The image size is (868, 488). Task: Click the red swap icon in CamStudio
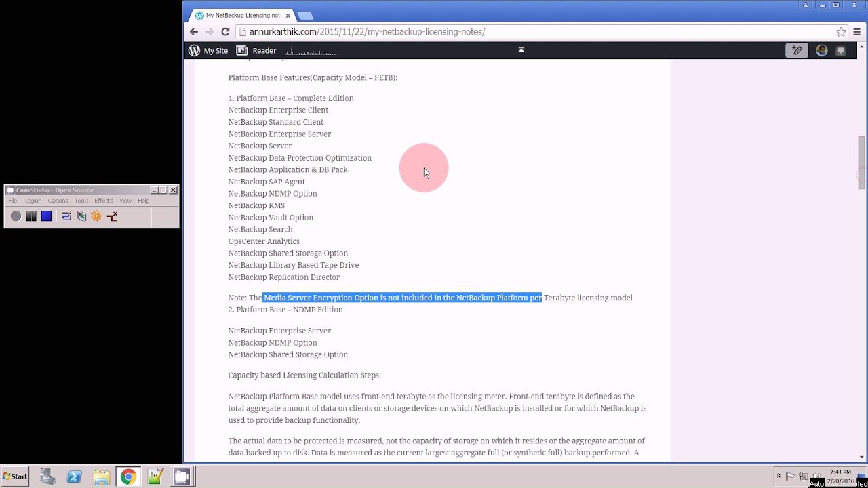point(112,216)
